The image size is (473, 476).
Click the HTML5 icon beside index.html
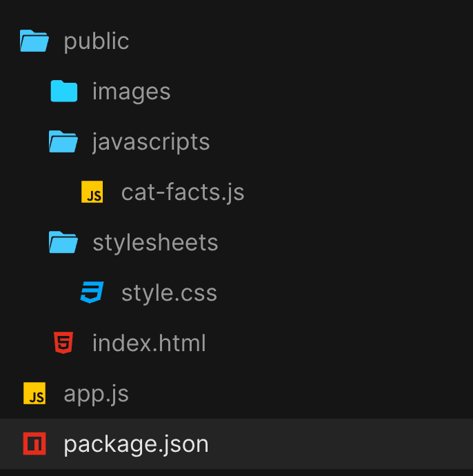(x=63, y=343)
